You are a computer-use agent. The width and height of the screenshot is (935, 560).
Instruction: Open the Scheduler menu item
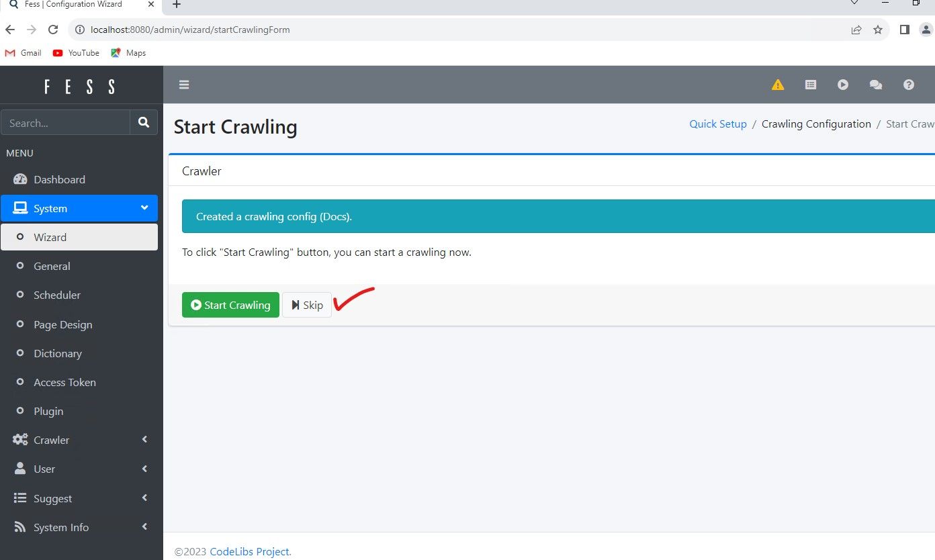[x=57, y=295]
